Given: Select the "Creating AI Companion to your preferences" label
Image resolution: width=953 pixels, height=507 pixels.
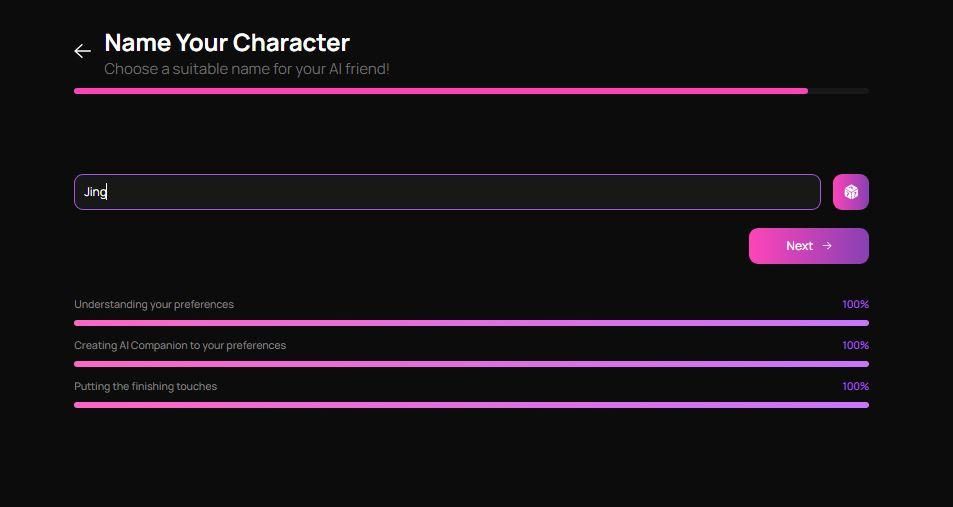Looking at the screenshot, I should point(180,345).
